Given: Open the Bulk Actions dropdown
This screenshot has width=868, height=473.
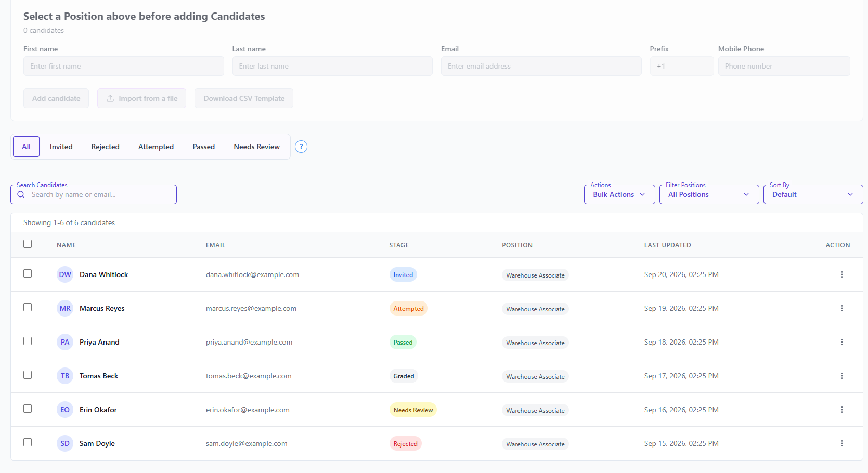Looking at the screenshot, I should 619,194.
